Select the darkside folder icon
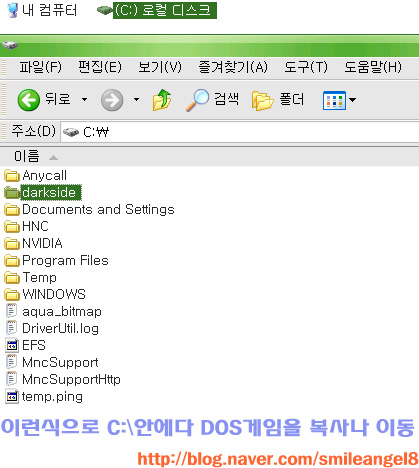 click(12, 192)
